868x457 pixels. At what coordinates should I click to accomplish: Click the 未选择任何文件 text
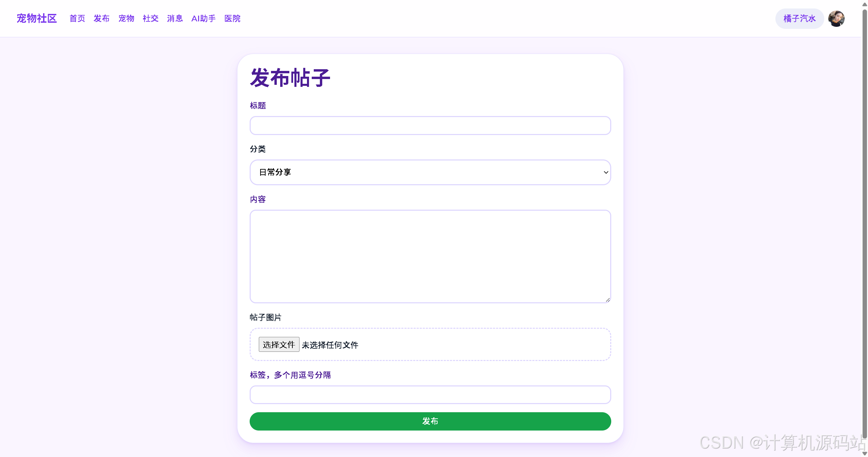pos(330,345)
